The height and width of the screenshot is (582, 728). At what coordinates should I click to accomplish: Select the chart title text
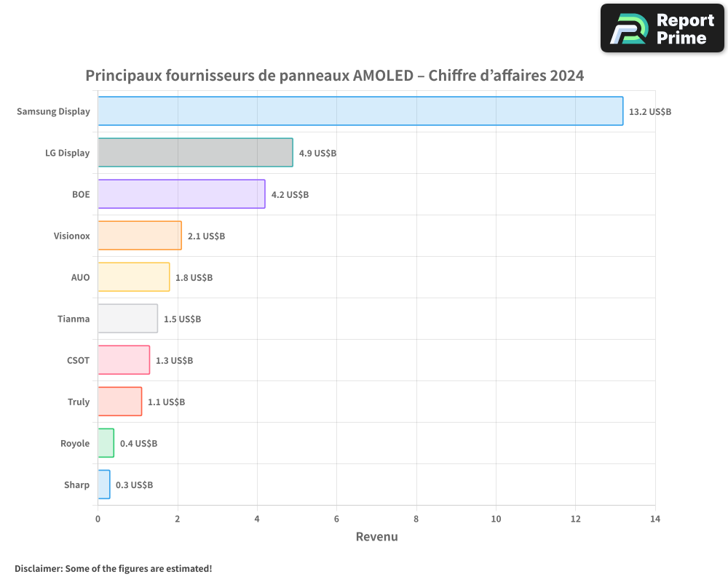click(x=335, y=75)
